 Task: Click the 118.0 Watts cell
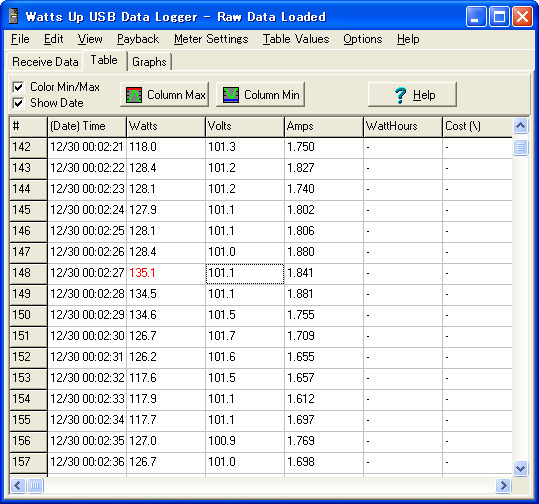tap(166, 148)
